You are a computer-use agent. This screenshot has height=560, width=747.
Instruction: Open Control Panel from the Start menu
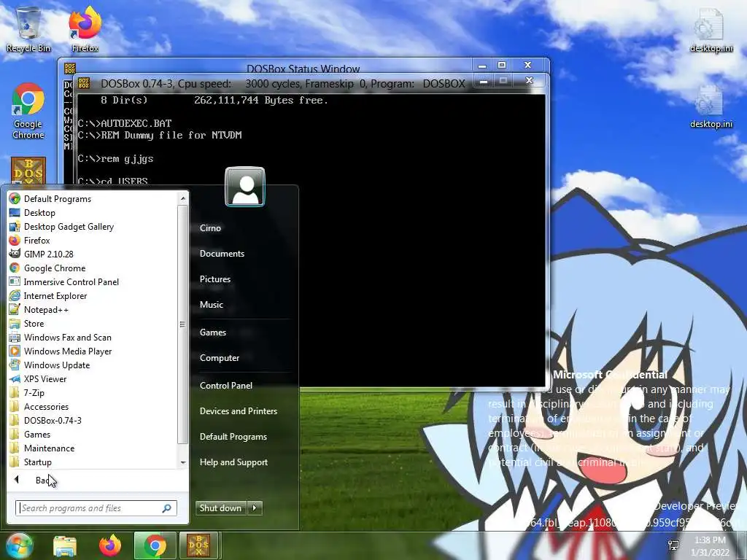click(226, 386)
